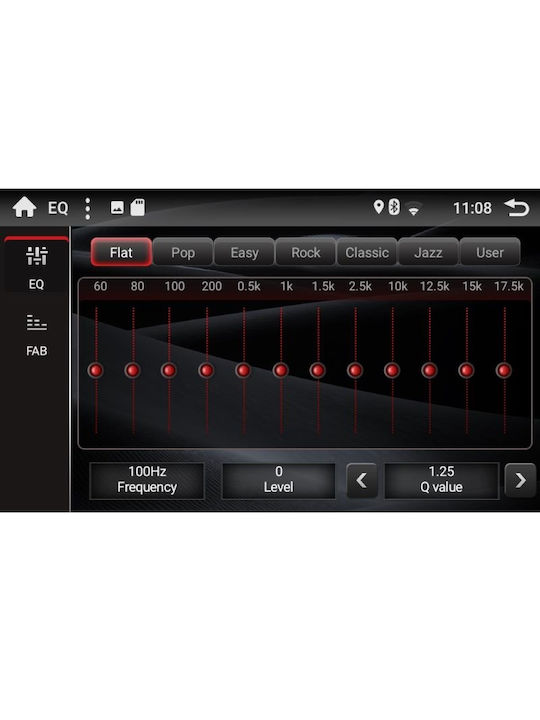This screenshot has height=720, width=540.
Task: Select the Rock equalizer preset
Action: [x=305, y=252]
